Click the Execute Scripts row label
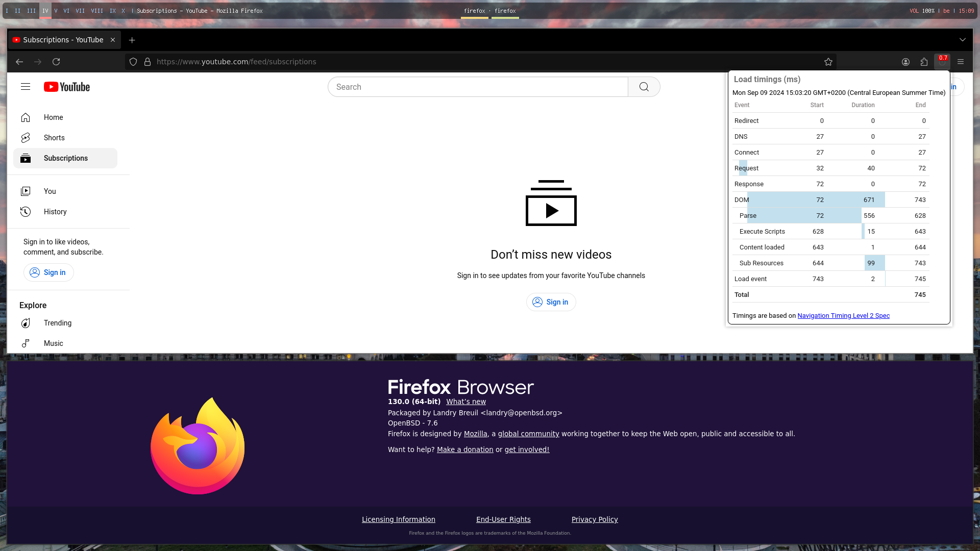The height and width of the screenshot is (551, 980). tap(762, 232)
